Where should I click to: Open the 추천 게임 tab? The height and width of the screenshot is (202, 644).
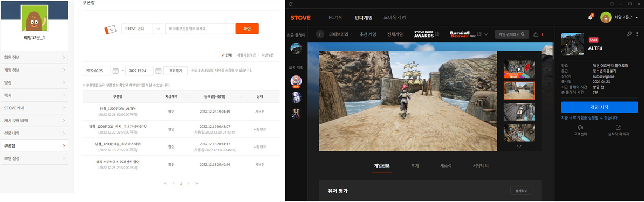368,34
